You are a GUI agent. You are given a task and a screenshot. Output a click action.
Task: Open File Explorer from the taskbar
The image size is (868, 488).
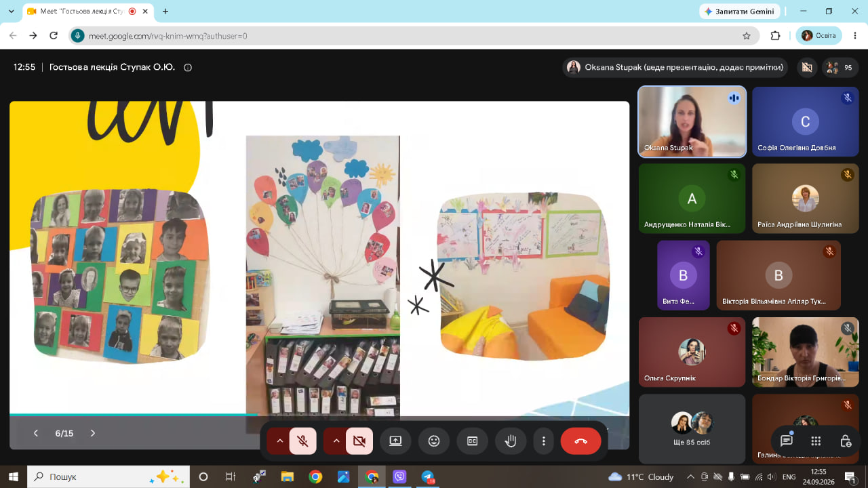(287, 476)
